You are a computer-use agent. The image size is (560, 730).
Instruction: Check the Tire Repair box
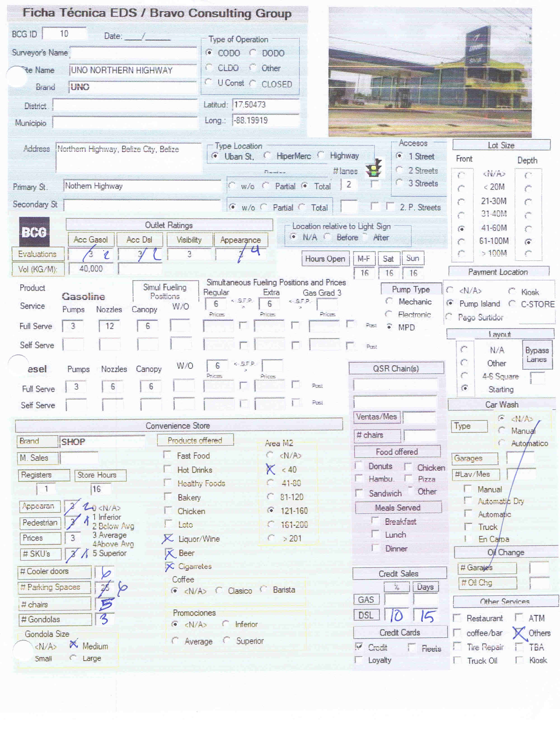[x=457, y=647]
